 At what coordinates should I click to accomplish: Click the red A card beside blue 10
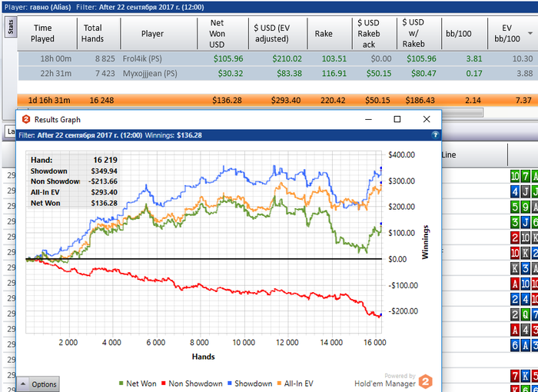point(515,284)
